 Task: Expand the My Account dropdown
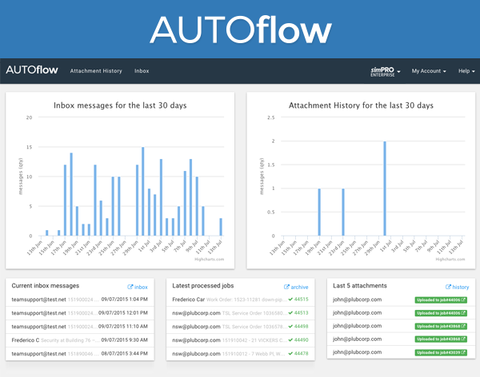point(429,71)
